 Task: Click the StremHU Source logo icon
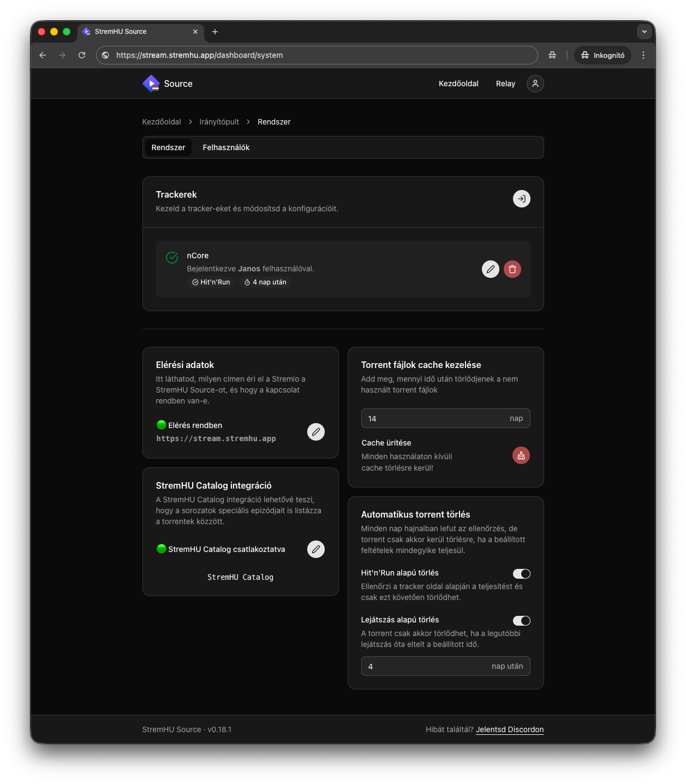click(151, 84)
